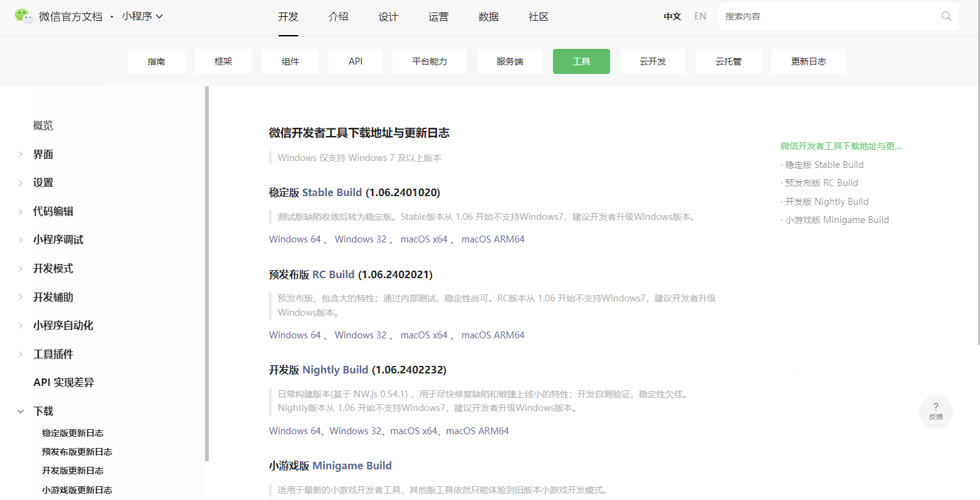Screen dimensions: 980x500
Task: Expand the 代码编辑 sidebar section
Action: 21,211
